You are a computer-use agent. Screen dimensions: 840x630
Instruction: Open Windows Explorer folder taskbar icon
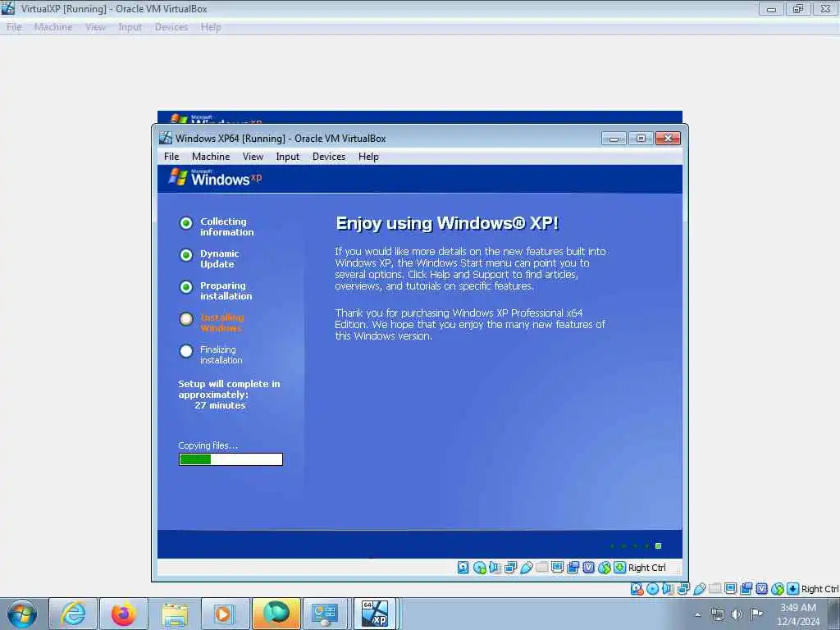(x=175, y=614)
